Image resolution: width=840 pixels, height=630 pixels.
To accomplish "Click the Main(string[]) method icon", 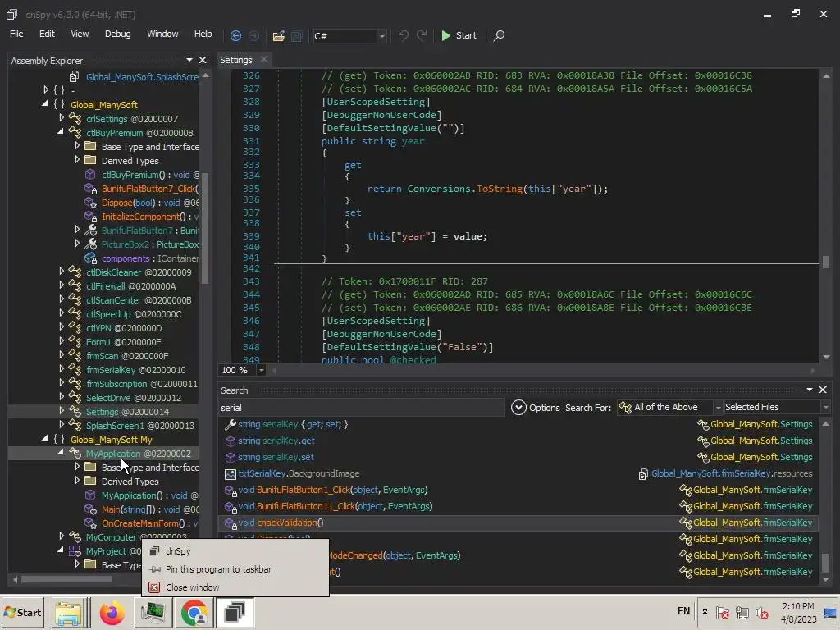I will tap(90, 509).
